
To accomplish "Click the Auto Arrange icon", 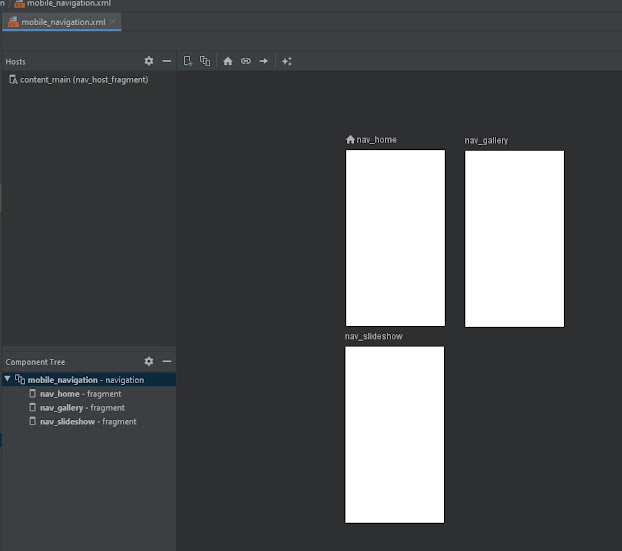I will (x=287, y=61).
